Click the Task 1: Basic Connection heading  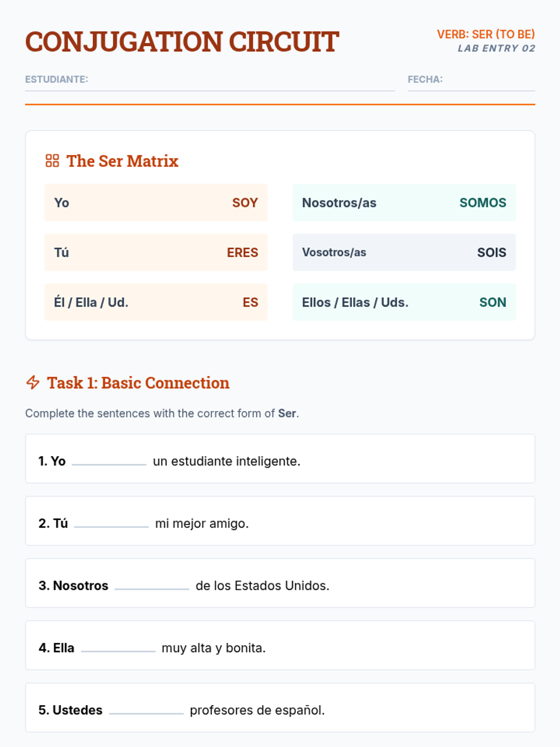click(138, 383)
